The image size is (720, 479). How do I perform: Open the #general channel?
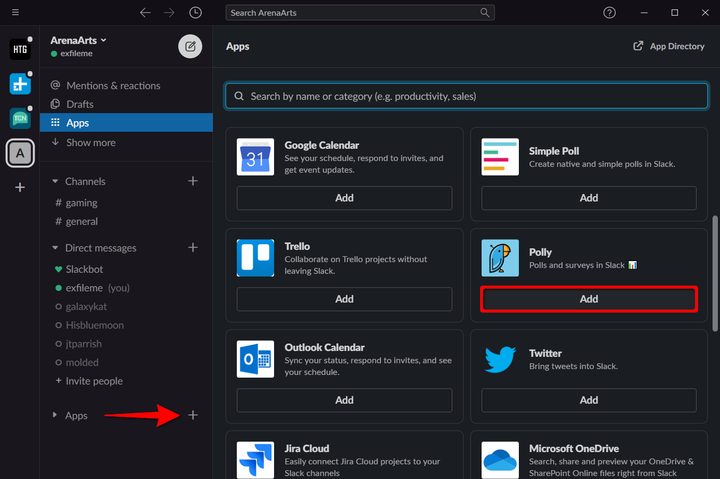(x=126, y=221)
